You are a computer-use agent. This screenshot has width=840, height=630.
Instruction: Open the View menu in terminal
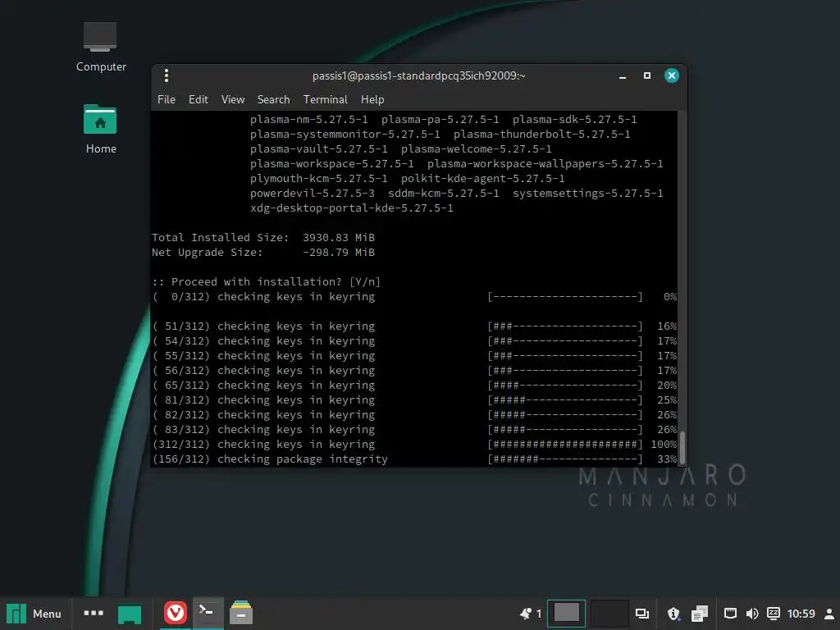click(233, 99)
